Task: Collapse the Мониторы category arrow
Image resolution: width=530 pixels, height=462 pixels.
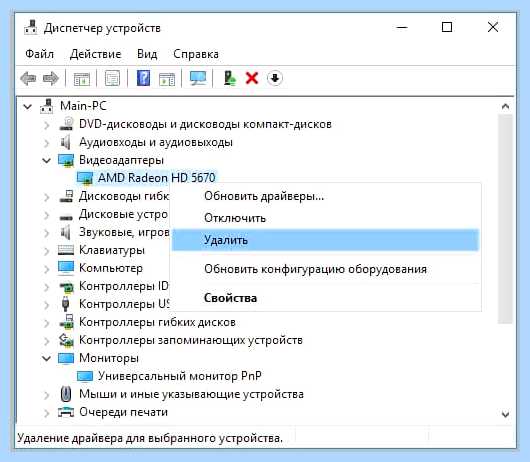Action: 47,358
